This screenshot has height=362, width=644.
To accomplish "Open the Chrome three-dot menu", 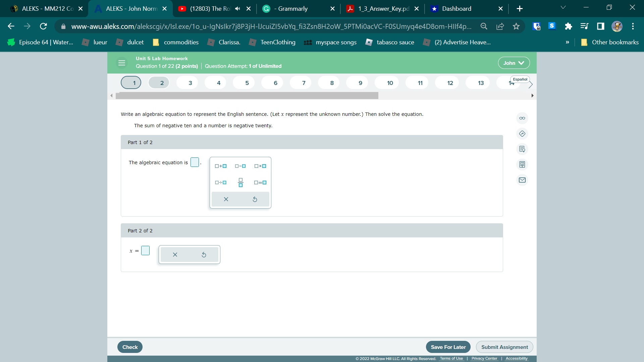I will [x=633, y=26].
